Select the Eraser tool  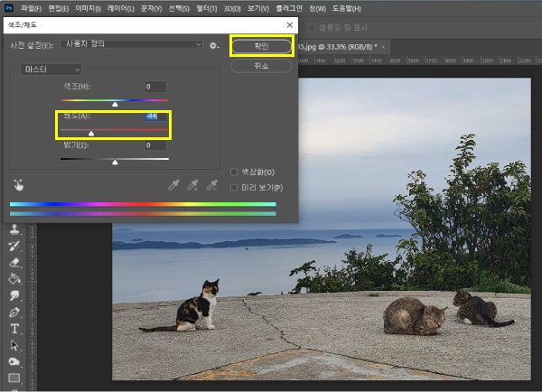click(14, 262)
